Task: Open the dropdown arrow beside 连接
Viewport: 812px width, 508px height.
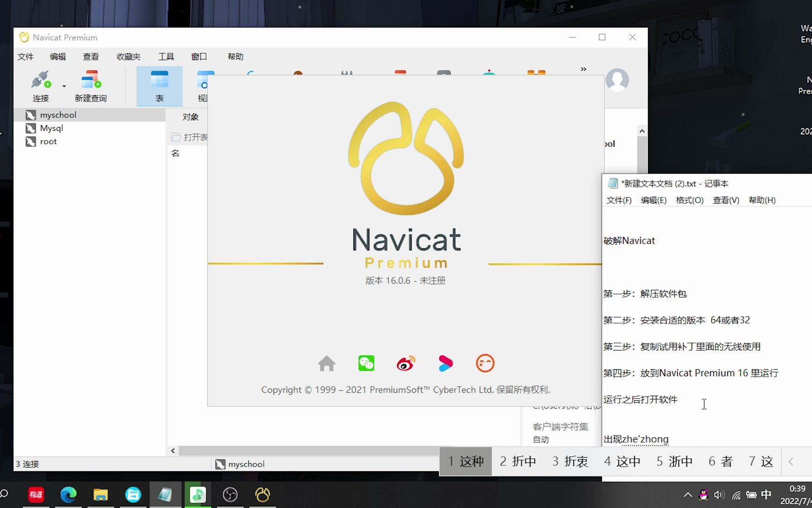Action: click(64, 86)
